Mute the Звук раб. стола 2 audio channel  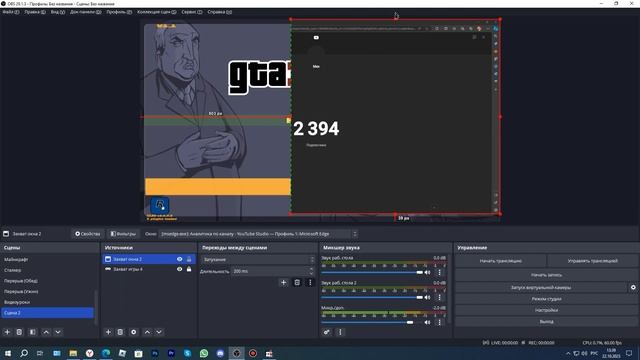click(x=427, y=297)
